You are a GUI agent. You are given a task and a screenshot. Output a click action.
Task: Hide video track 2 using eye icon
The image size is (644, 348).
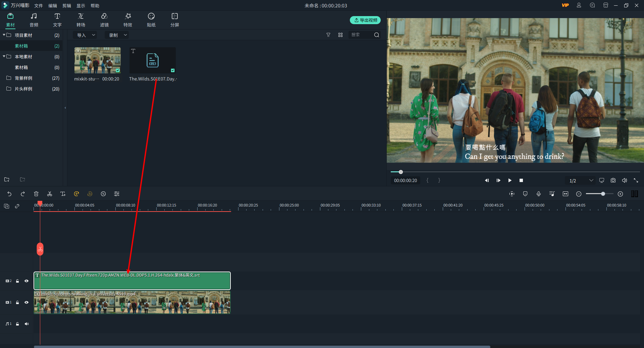26,281
